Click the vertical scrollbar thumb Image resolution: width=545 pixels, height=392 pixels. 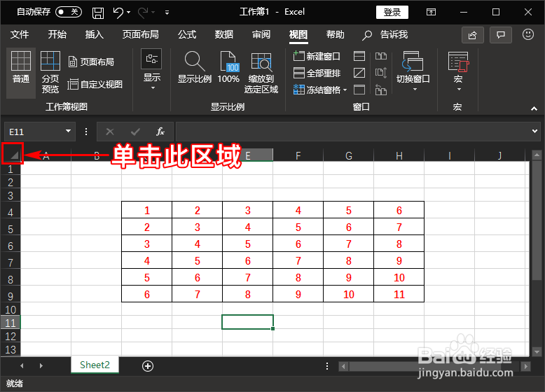pos(537,219)
